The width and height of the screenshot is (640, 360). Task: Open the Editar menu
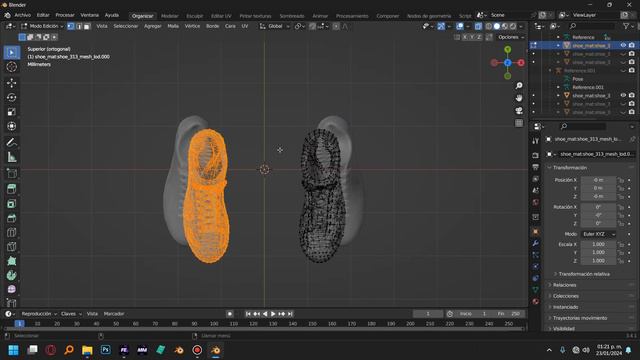coord(43,15)
